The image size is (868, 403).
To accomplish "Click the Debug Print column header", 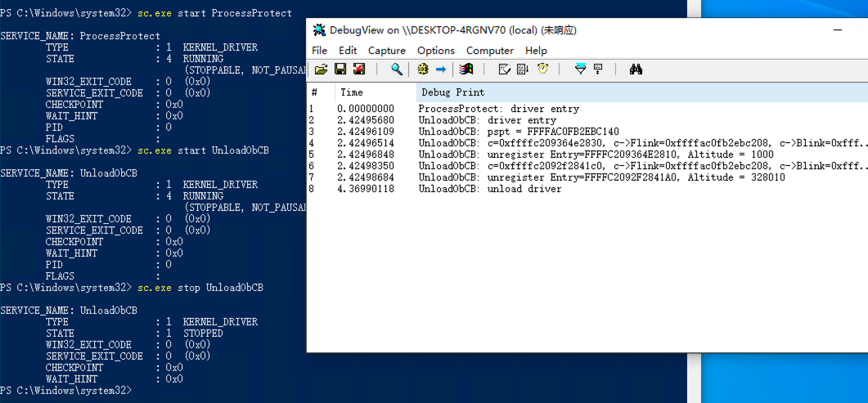I will coord(452,92).
